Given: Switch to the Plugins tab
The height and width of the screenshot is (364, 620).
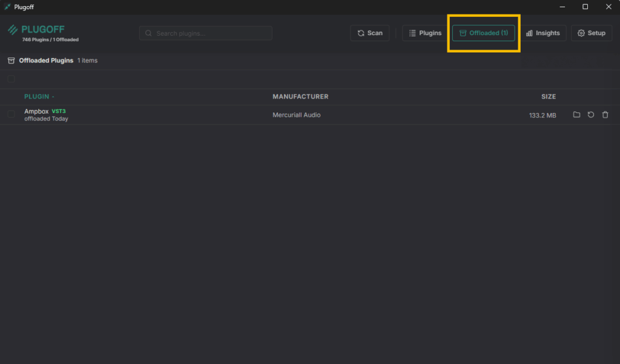Looking at the screenshot, I should (x=424, y=33).
